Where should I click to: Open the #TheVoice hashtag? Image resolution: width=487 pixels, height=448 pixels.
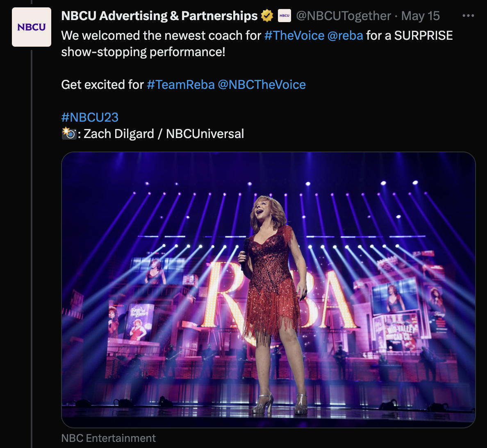pyautogui.click(x=294, y=36)
